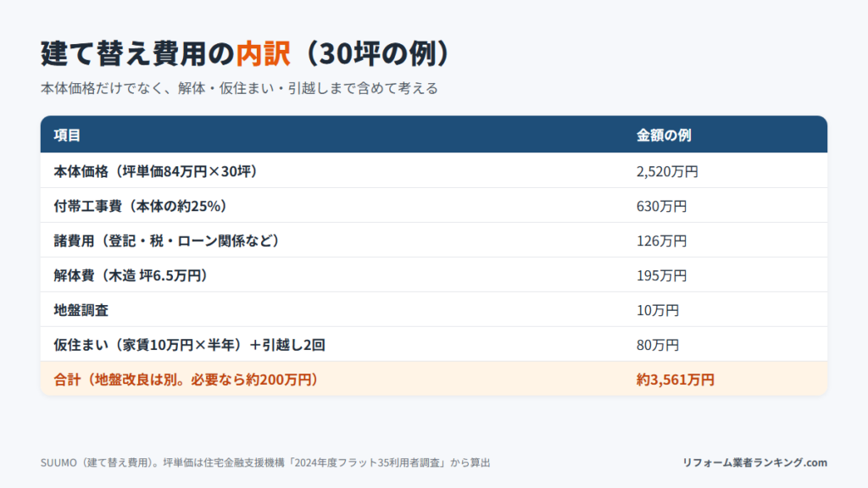Select the 金額の例 column header
This screenshot has height=488, width=868.
tap(664, 135)
